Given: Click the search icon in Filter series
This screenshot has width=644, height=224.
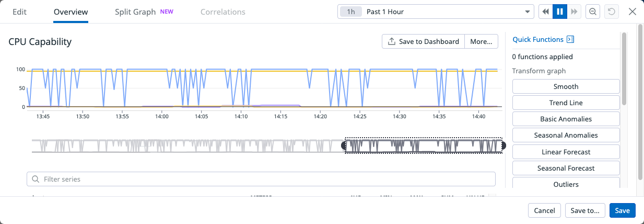Looking at the screenshot, I should click(36, 179).
